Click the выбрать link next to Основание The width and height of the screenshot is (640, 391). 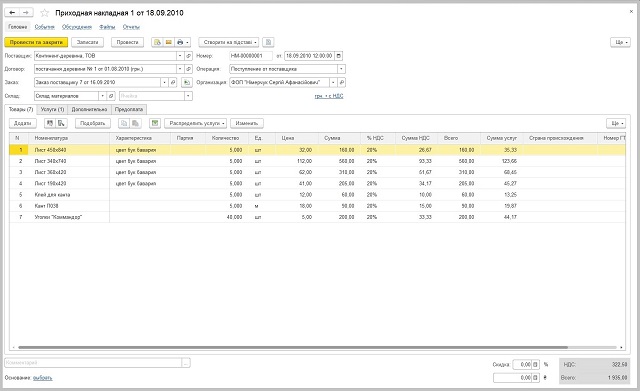point(42,378)
